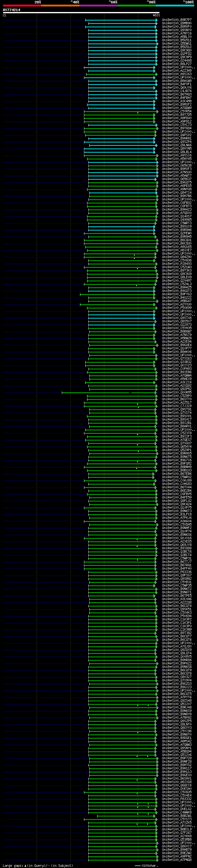Select the UniRef100_C4JB74 label
197x868 pixels.
point(177,91)
